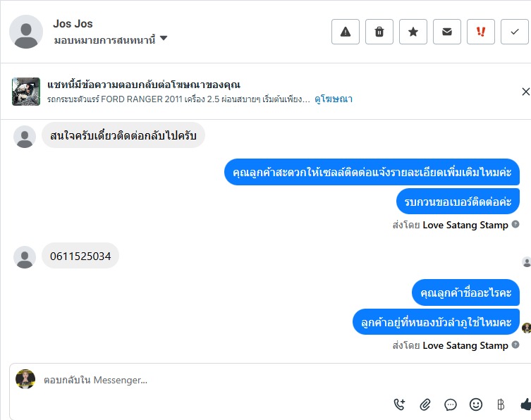
Task: Click the Messenger reply text field
Action: tap(212, 380)
